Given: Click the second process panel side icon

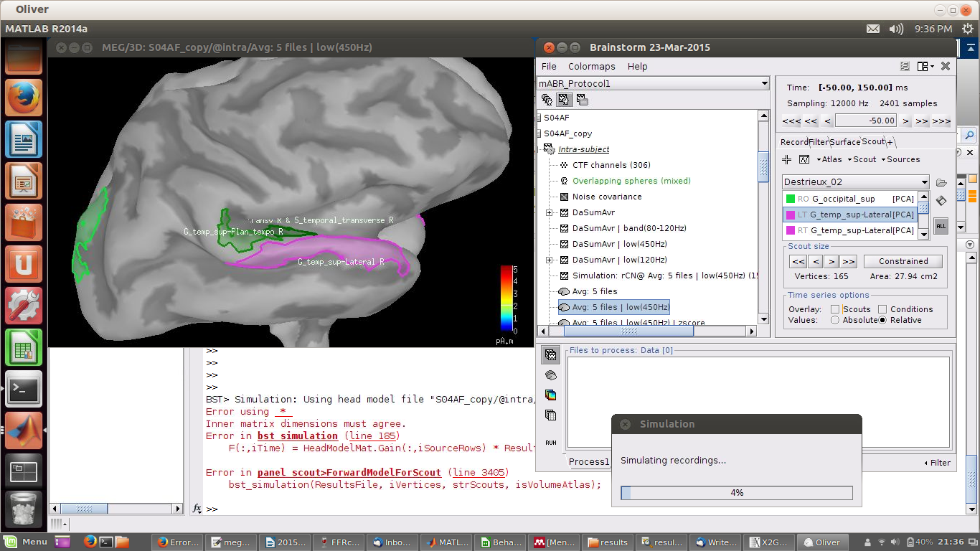Looking at the screenshot, I should click(x=550, y=375).
